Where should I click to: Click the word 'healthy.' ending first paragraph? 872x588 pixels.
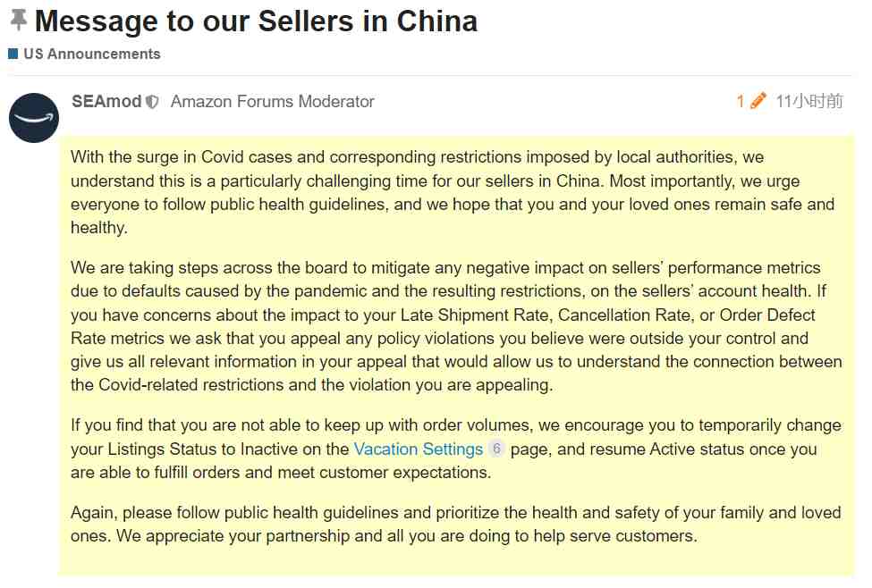click(x=99, y=228)
